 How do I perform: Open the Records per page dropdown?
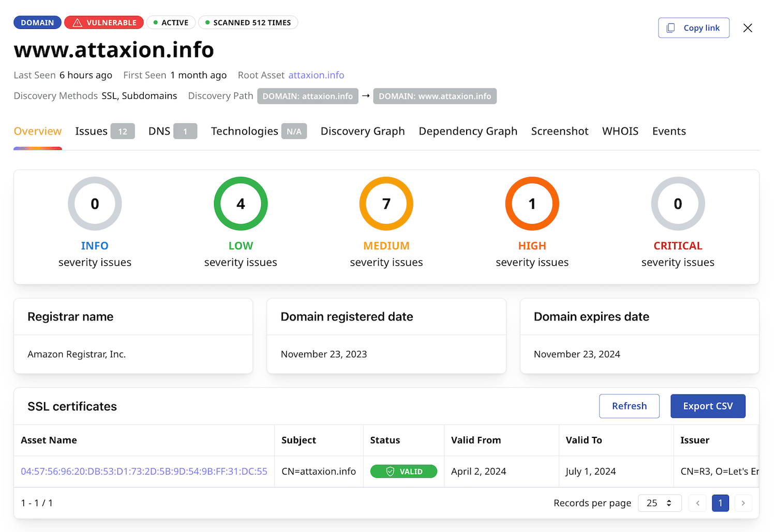659,503
